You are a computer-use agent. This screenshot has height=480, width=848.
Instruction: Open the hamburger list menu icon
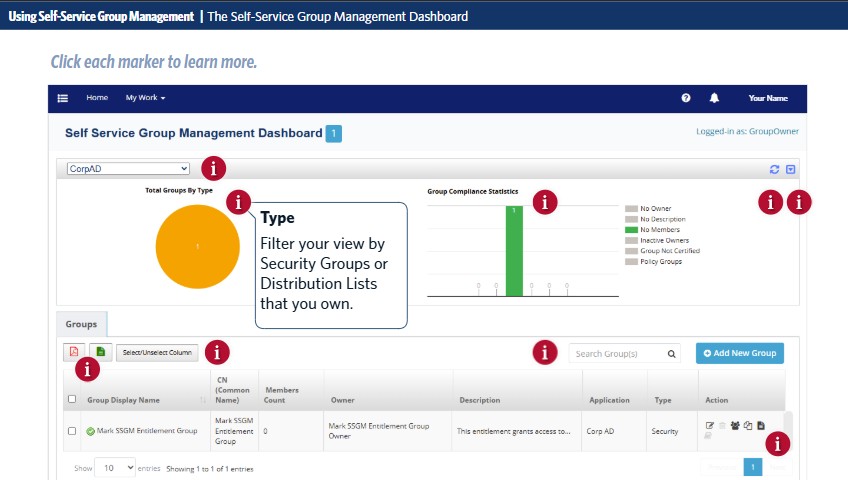point(63,98)
